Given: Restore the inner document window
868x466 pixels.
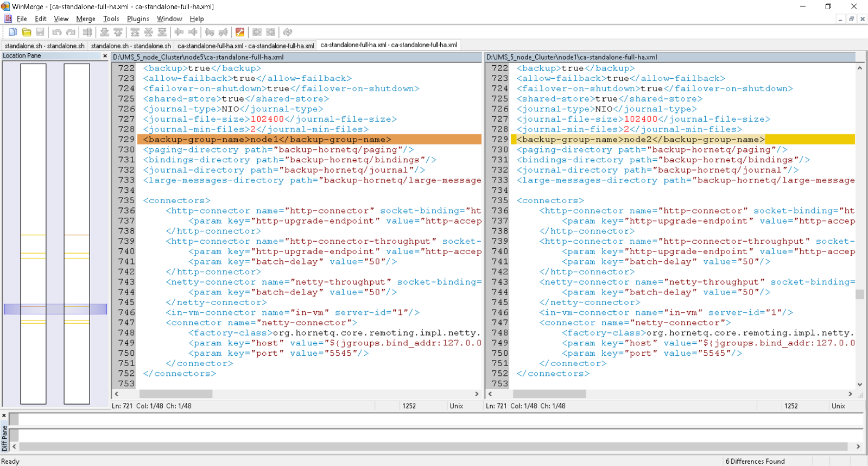Looking at the screenshot, I should tap(851, 19).
